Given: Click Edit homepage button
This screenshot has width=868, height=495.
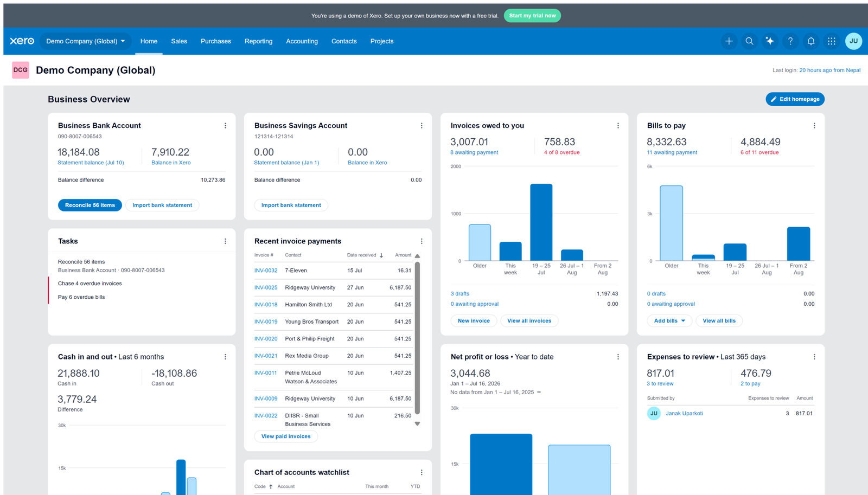Looking at the screenshot, I should click(795, 99).
